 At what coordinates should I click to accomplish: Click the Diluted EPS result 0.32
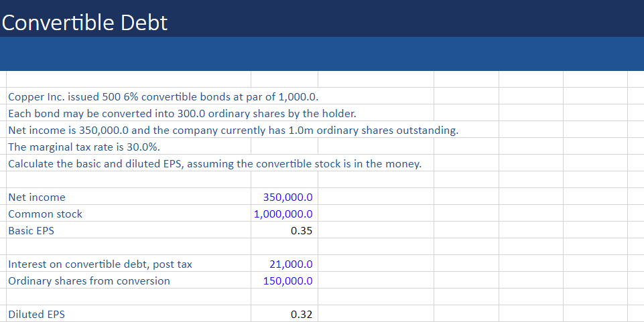coord(302,315)
